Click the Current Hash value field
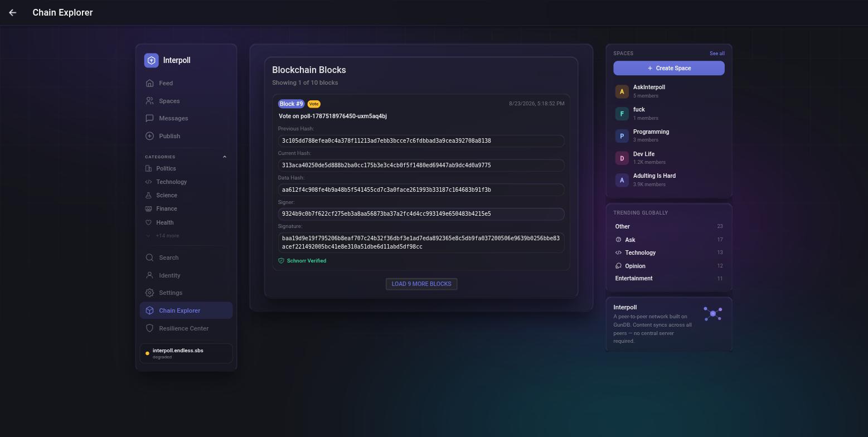868x437 pixels. 421,165
